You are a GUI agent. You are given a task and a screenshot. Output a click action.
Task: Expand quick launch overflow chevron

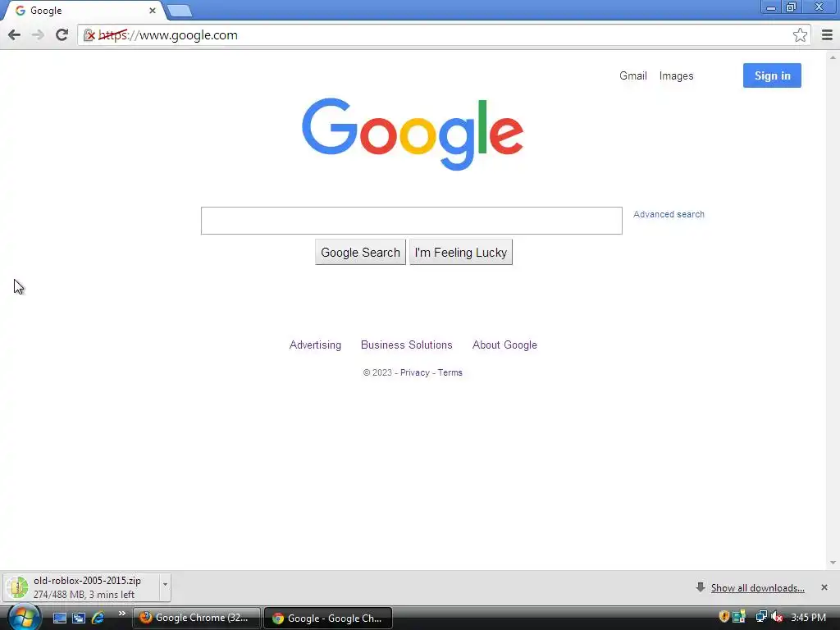tap(121, 614)
